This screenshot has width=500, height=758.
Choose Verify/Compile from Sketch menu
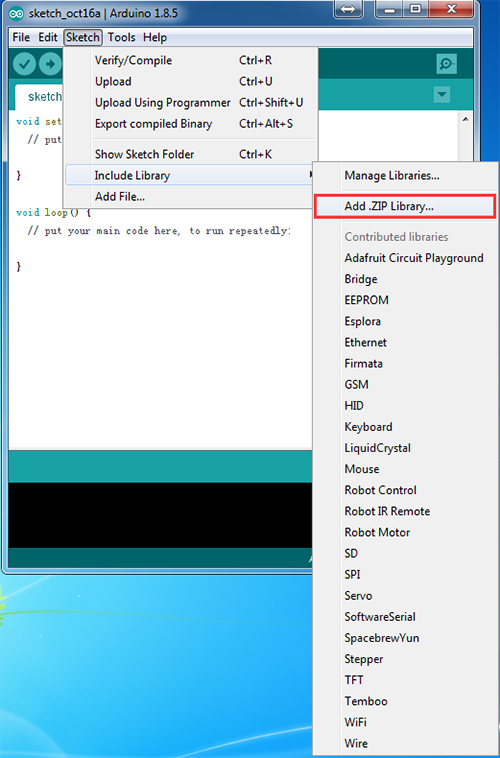click(191, 60)
